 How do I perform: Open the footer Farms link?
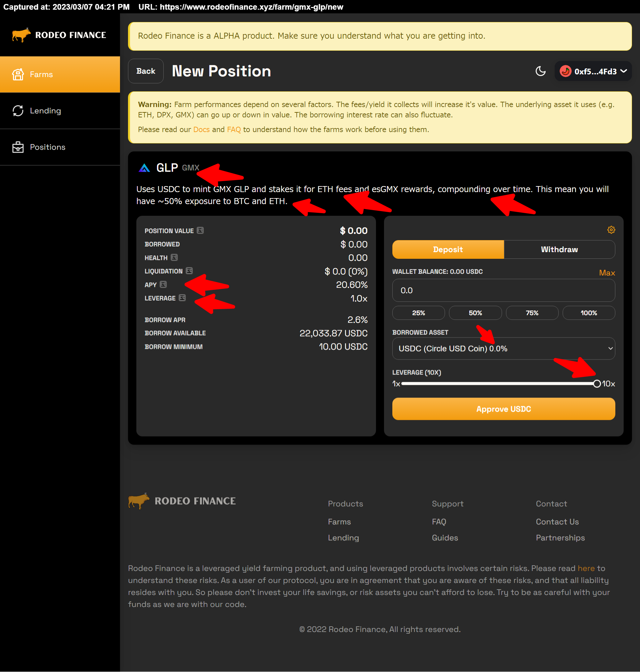click(x=339, y=522)
